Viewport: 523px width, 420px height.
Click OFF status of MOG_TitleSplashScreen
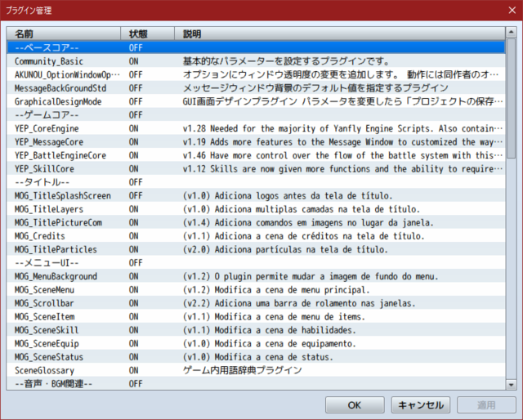[136, 196]
